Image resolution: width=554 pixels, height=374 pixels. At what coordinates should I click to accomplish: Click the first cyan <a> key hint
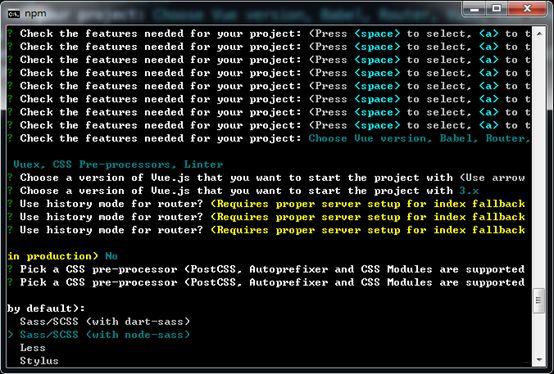[489, 34]
